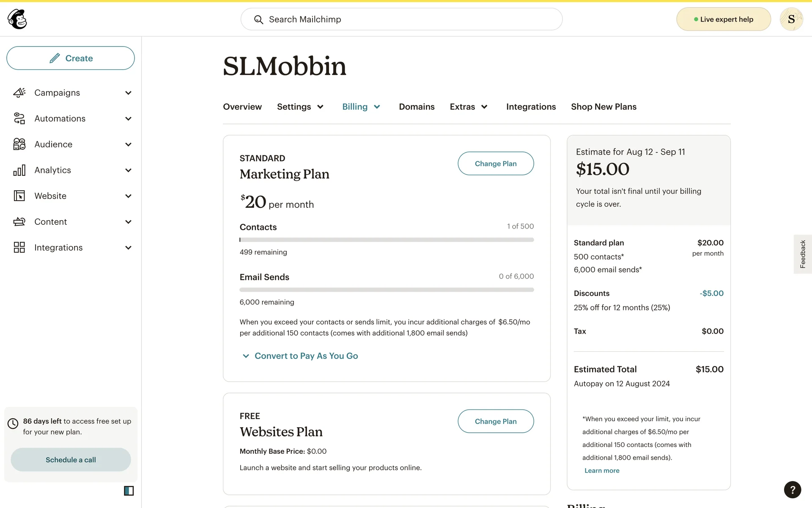Open the Extras dropdown tab

(x=469, y=107)
